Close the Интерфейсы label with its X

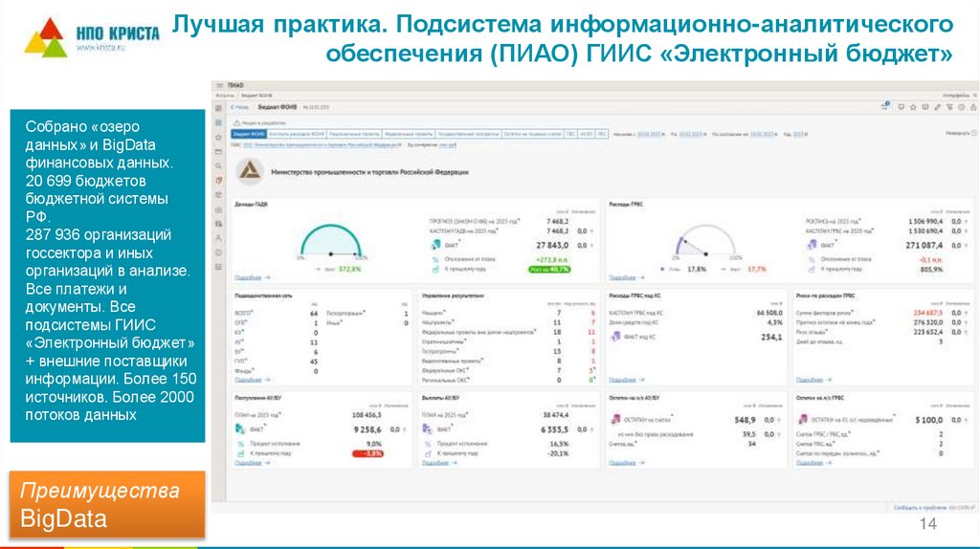click(974, 95)
